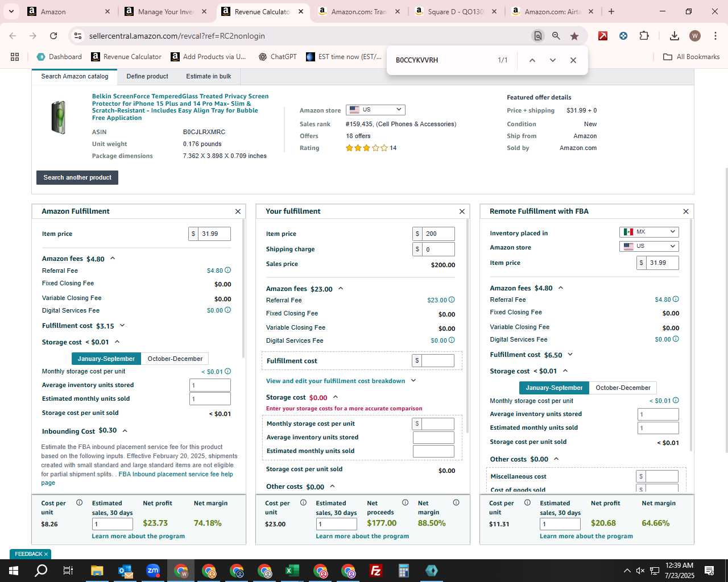
Task: Expand Fulfillment cost $6.50 in Remote Fulfillment
Action: (570, 355)
